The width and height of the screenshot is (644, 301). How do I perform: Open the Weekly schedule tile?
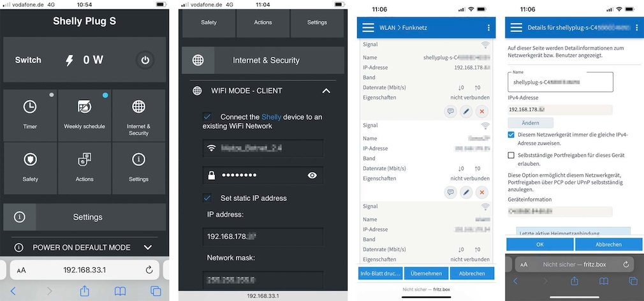tap(84, 115)
